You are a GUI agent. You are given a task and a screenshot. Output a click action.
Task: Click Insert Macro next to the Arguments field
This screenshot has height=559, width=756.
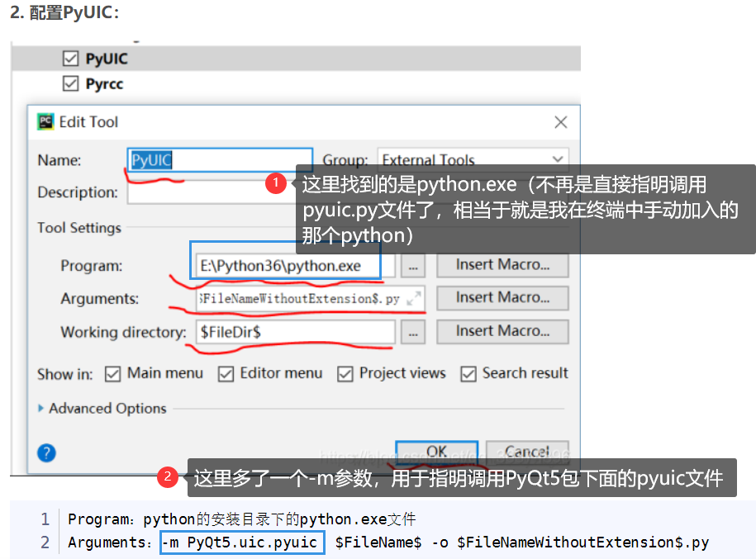click(502, 298)
